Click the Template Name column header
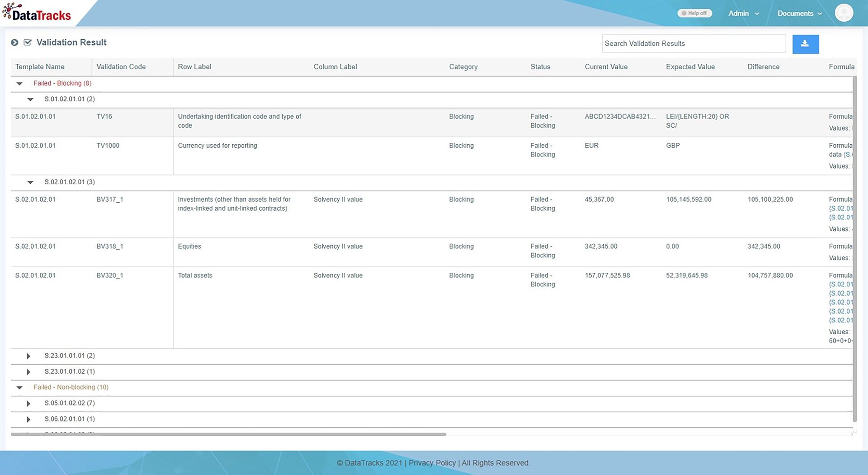Viewport: 868px width, 475px height. [x=40, y=66]
